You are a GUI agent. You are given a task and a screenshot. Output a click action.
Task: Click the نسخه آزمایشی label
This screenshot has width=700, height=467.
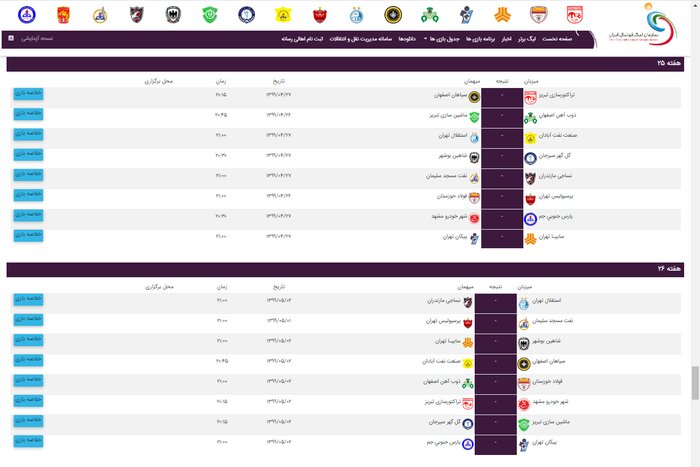click(x=37, y=38)
